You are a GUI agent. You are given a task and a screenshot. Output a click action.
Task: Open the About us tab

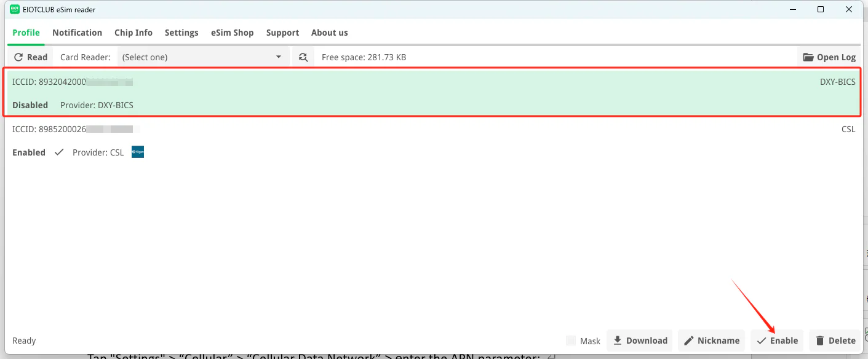pos(329,33)
